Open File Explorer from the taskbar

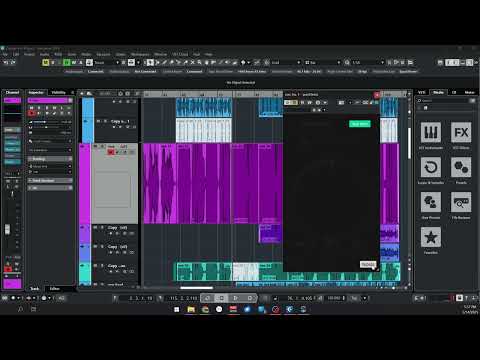(191, 309)
